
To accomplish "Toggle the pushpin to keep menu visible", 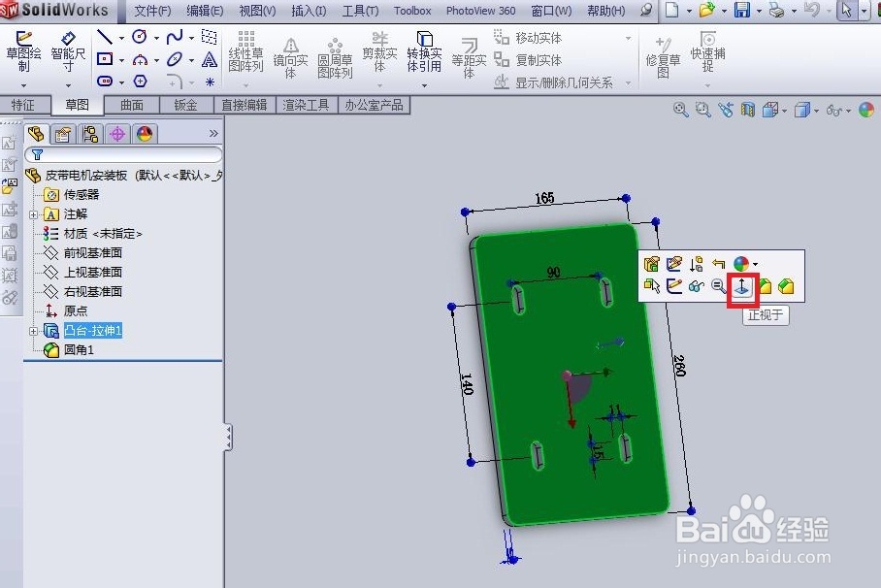I will coord(647,10).
